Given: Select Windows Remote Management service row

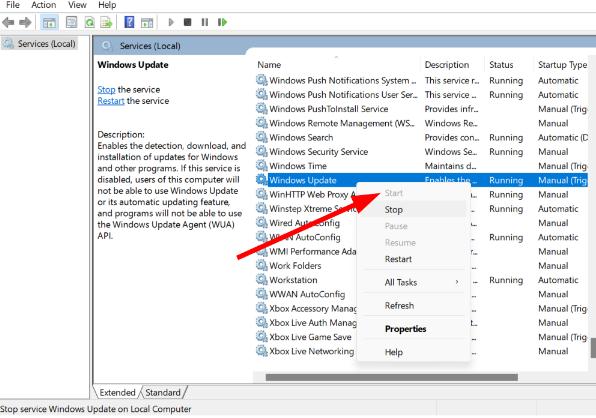Looking at the screenshot, I should pos(421,123).
